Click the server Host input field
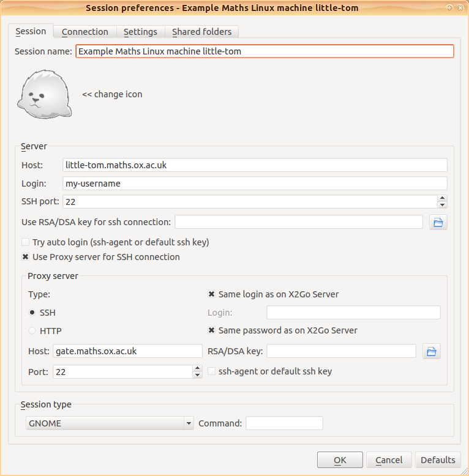The width and height of the screenshot is (469, 476). point(255,165)
